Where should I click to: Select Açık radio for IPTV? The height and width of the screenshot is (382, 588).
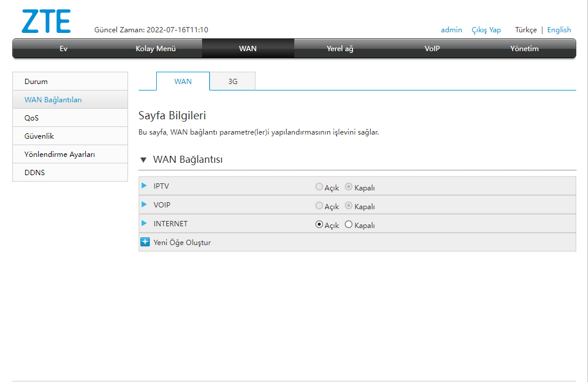click(x=319, y=186)
